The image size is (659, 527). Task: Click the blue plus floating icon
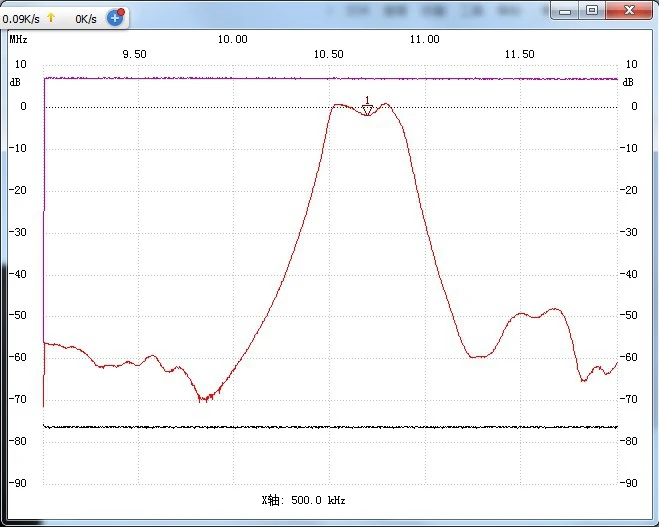(x=115, y=18)
